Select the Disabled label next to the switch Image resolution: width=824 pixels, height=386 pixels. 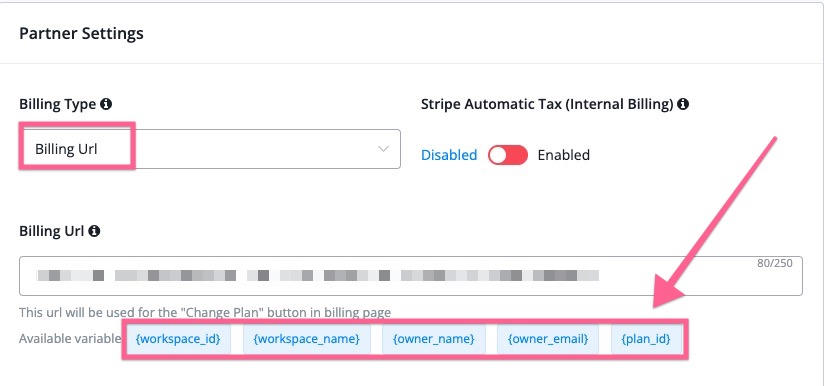[449, 155]
